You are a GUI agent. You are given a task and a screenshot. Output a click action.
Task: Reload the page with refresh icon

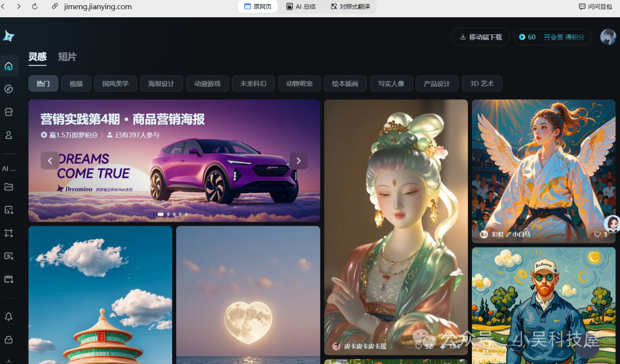35,6
